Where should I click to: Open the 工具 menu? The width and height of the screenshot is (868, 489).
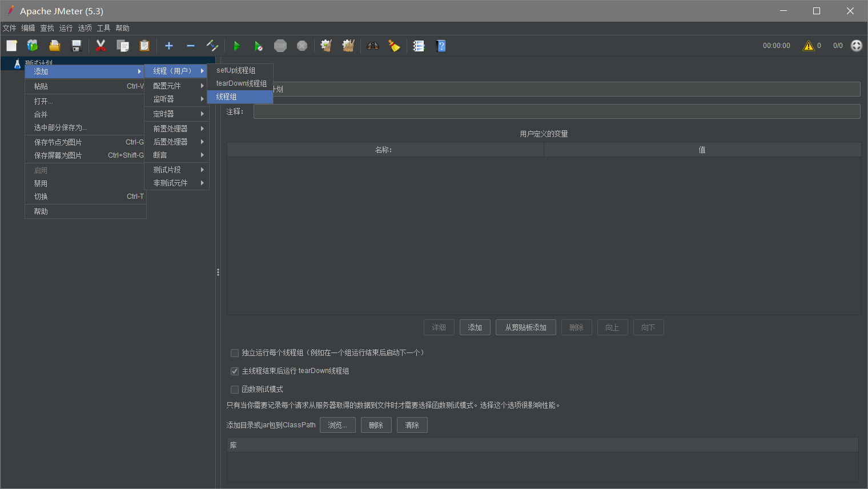(104, 28)
